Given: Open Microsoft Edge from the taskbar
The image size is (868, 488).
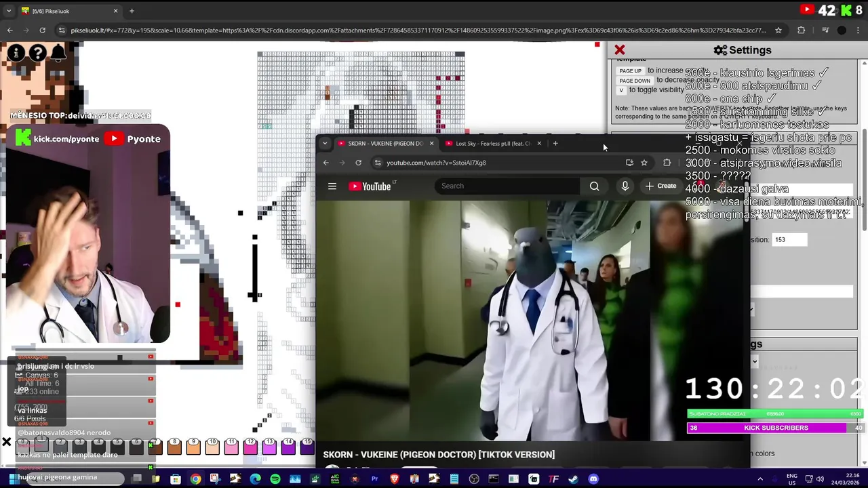Looking at the screenshot, I should coord(255,479).
